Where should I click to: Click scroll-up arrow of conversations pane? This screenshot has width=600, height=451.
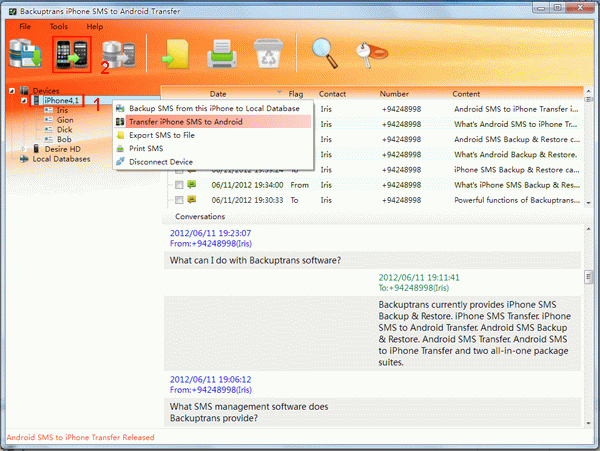(x=589, y=229)
